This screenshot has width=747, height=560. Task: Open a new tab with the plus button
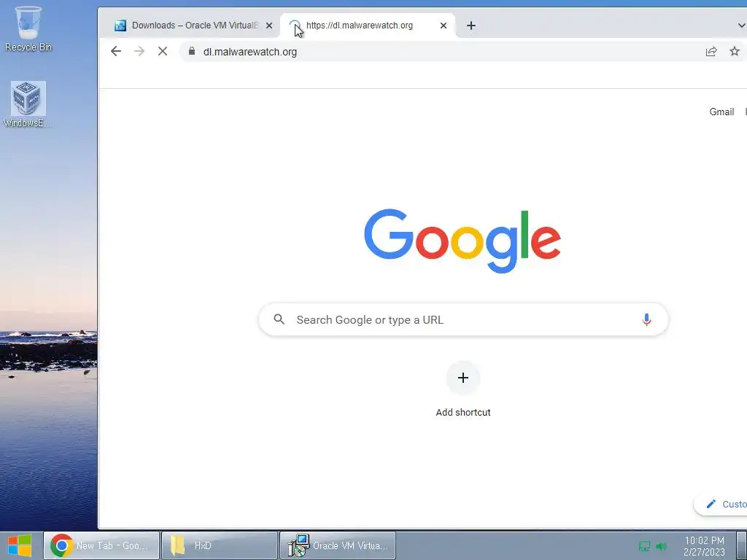pos(471,26)
